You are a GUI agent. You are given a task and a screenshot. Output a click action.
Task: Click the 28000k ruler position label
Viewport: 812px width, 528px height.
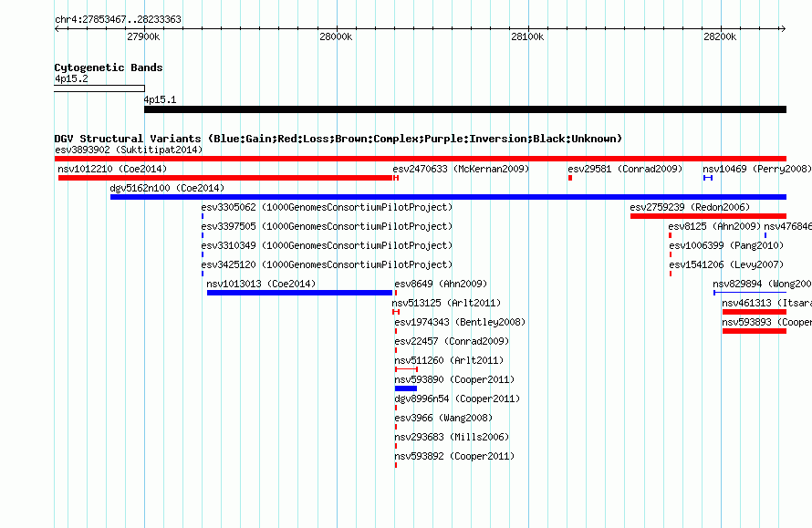click(x=336, y=37)
